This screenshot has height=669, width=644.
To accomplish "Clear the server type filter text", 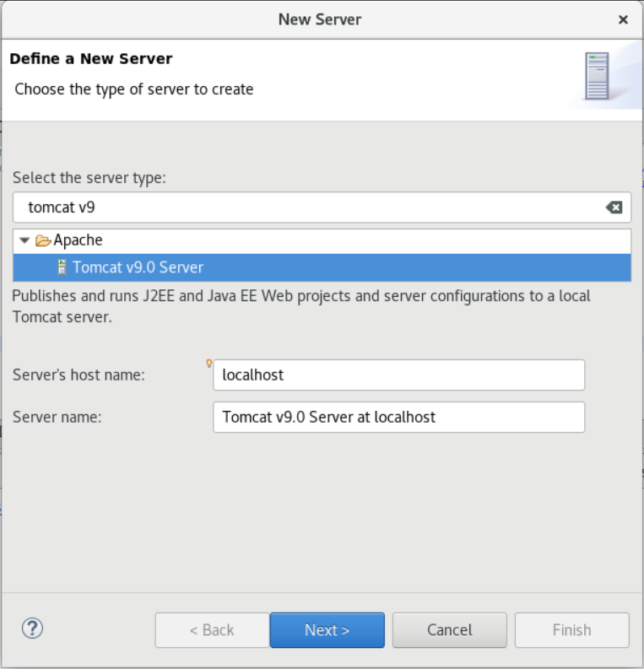I will pos(614,208).
